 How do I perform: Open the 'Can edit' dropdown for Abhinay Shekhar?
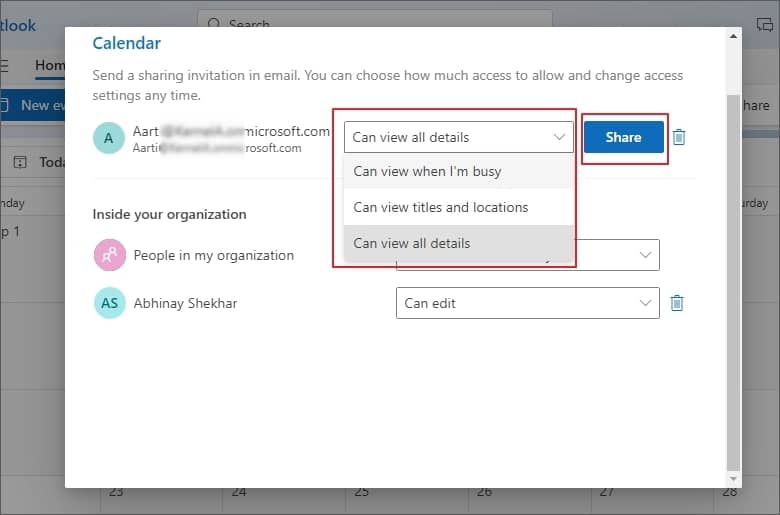[x=528, y=303]
